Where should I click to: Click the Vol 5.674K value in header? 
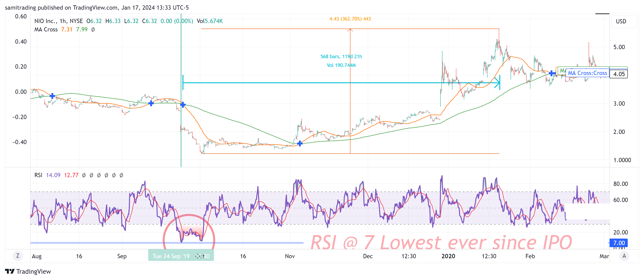click(209, 21)
